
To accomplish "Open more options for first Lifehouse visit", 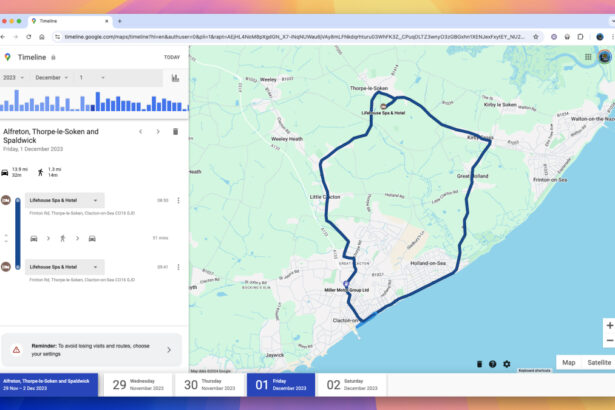I will (178, 200).
